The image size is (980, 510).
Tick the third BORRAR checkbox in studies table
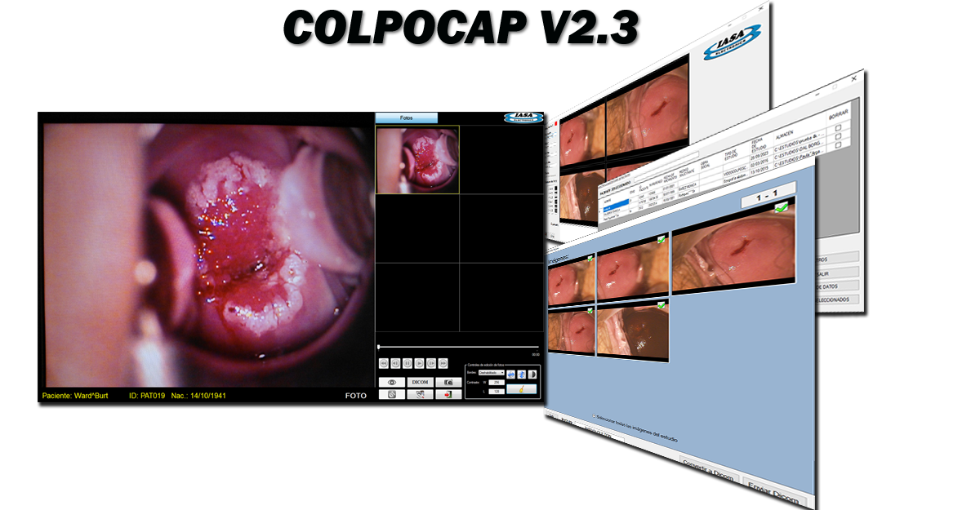pyautogui.click(x=837, y=144)
